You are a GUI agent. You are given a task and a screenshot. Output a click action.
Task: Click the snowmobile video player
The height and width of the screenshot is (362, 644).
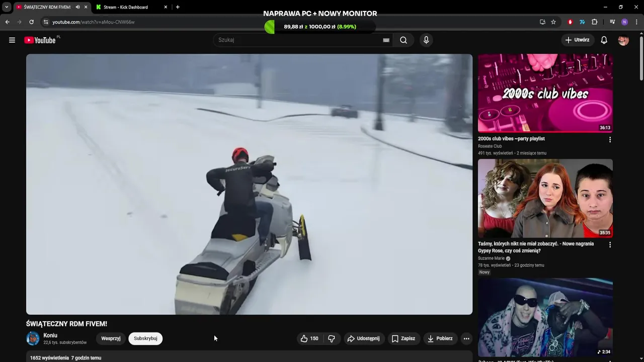click(249, 184)
